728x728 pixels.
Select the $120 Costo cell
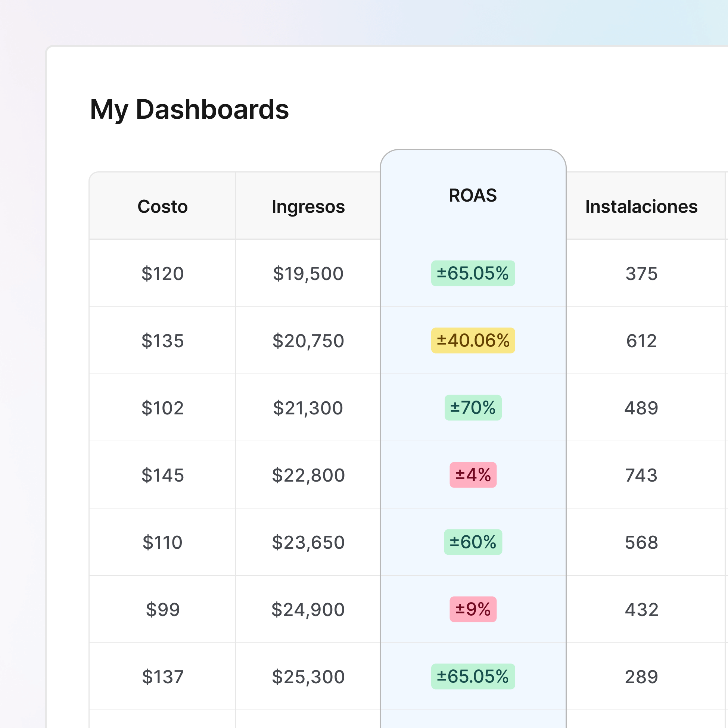162,274
